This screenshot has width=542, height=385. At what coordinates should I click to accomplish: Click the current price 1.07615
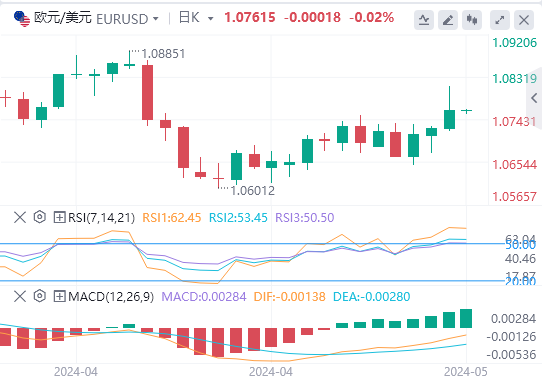click(250, 17)
